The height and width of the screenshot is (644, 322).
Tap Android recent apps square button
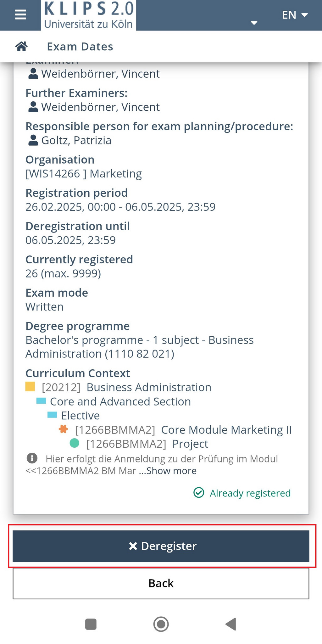pos(91,624)
